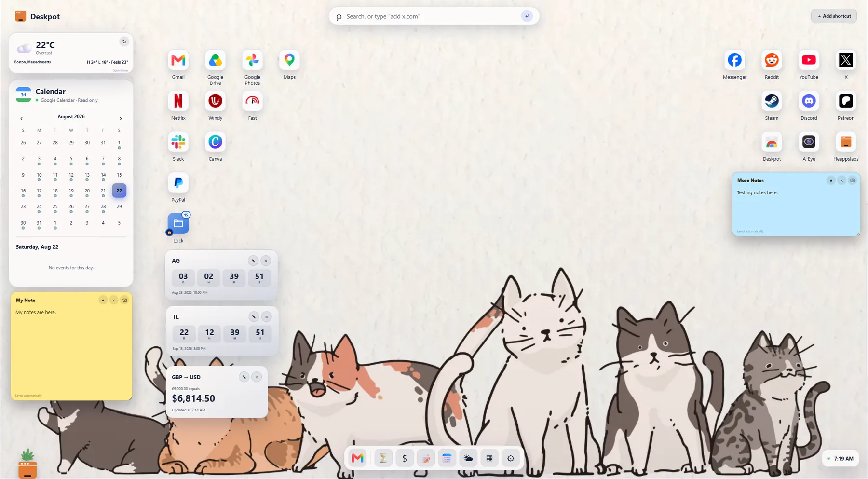Open the X shortcut
This screenshot has height=479, width=868.
[x=846, y=60]
